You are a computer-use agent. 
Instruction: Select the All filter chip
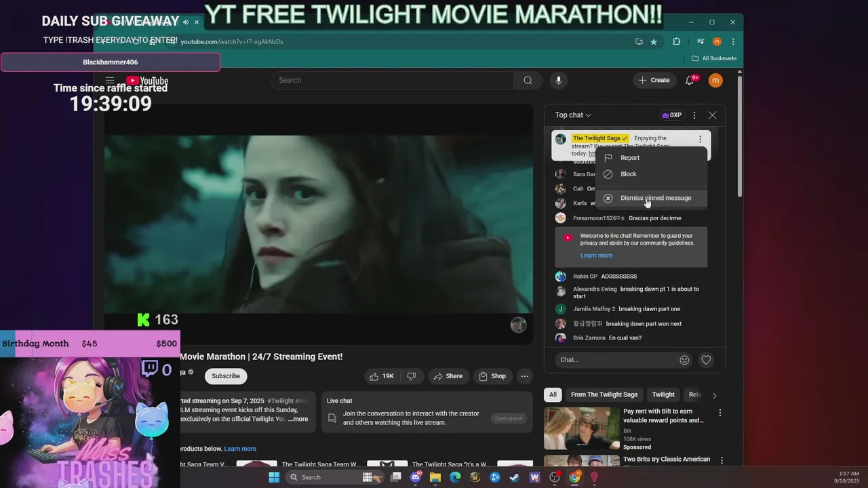coord(553,394)
